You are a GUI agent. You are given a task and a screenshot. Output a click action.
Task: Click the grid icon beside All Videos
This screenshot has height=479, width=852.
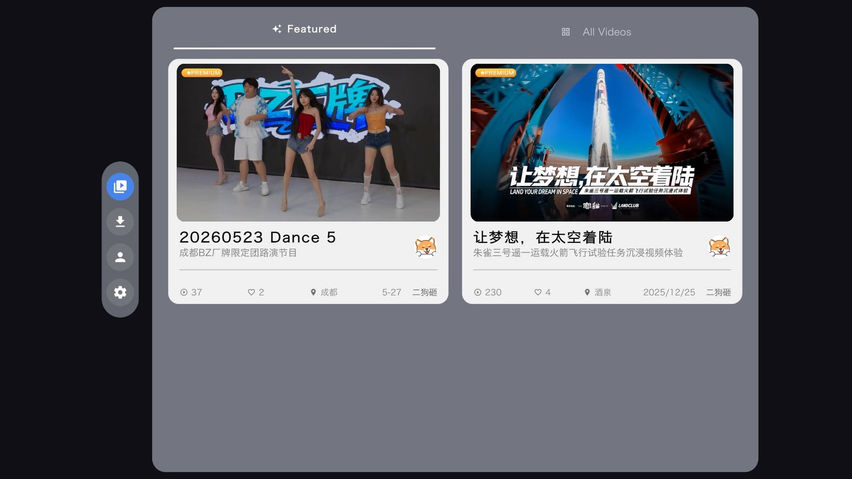point(566,32)
